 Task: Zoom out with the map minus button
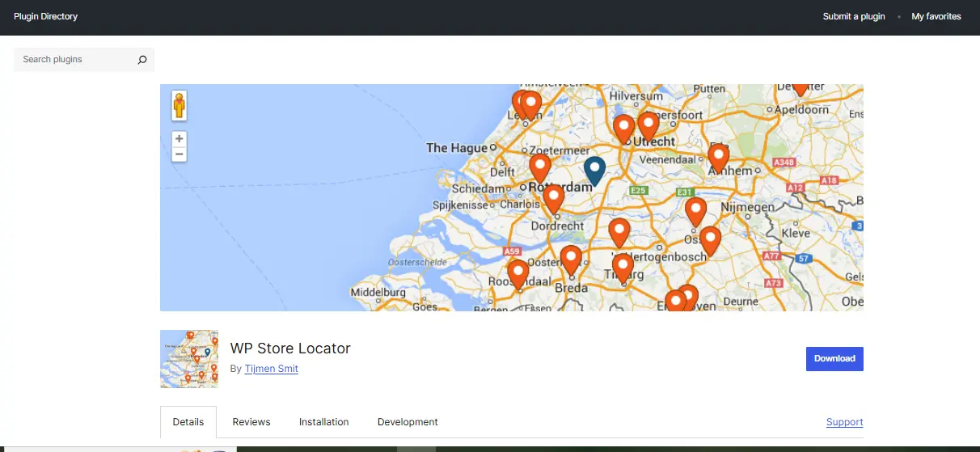coord(180,154)
